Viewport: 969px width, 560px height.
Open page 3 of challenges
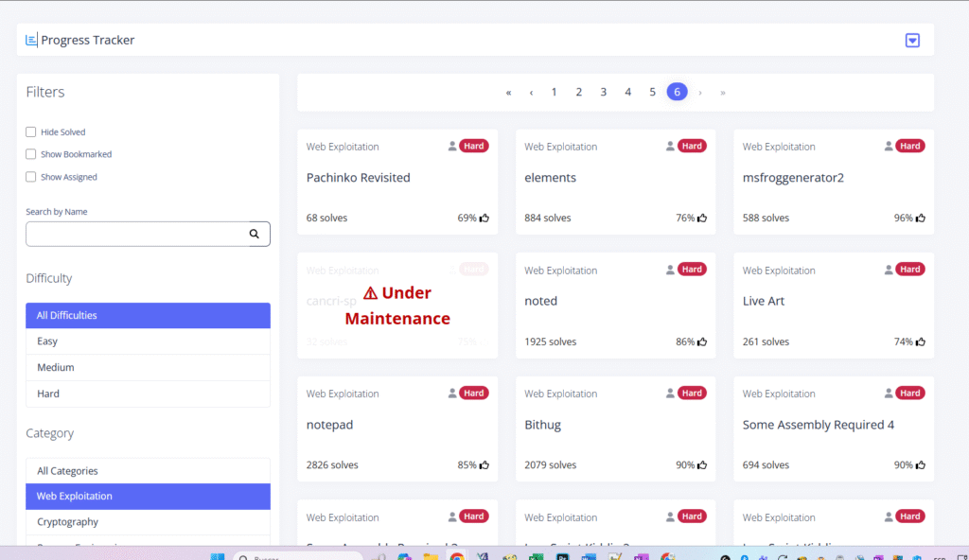click(603, 92)
